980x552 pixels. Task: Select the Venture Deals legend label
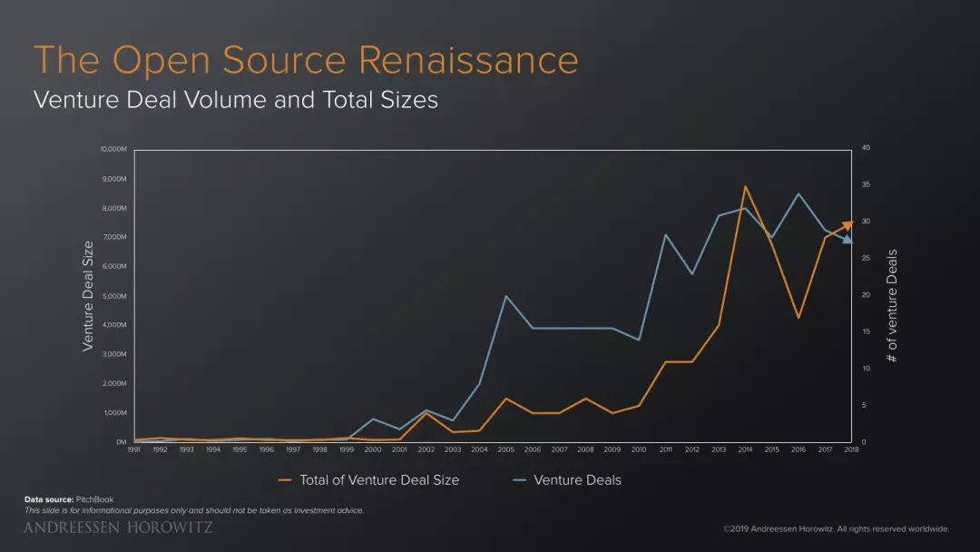(577, 480)
